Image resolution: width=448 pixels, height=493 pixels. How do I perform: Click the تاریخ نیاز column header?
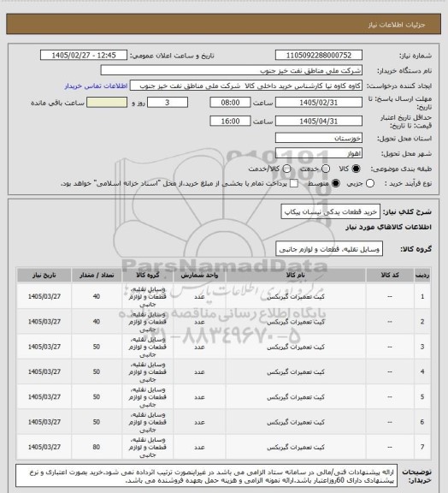[x=44, y=276]
